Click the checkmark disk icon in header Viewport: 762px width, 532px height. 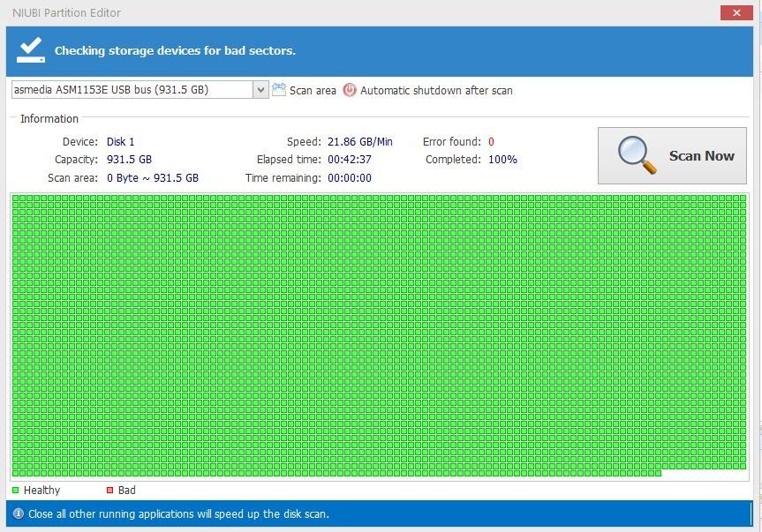pos(31,50)
